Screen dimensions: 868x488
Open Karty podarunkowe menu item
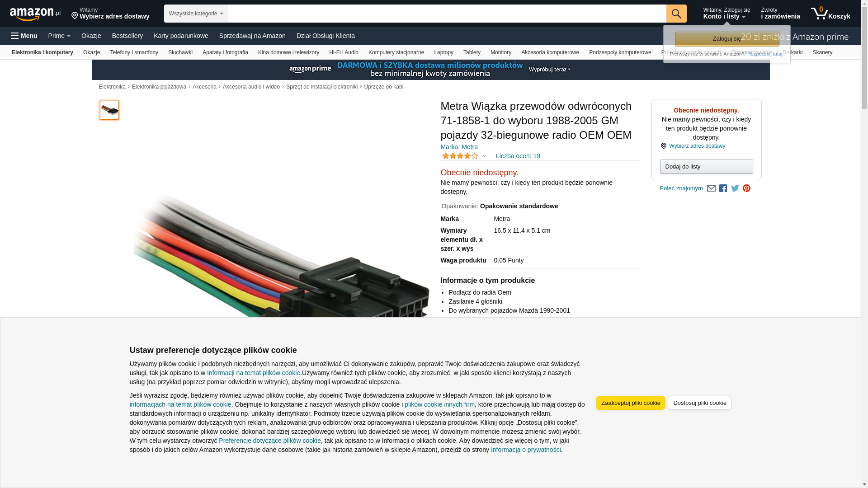181,36
